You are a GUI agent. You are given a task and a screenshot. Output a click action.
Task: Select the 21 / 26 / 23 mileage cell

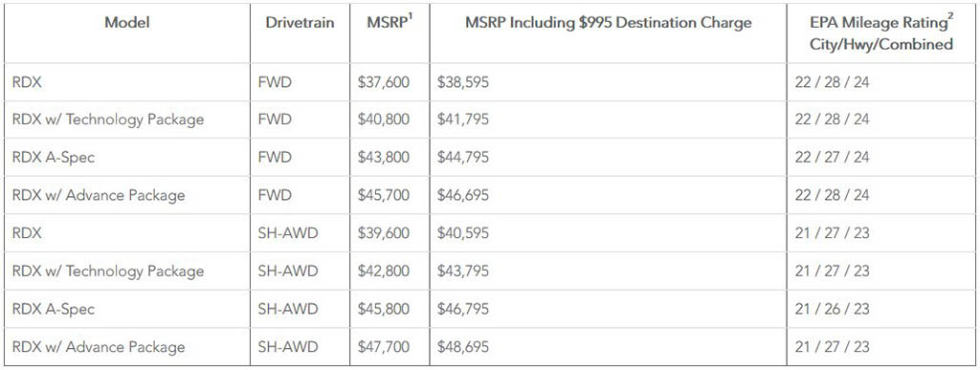pyautogui.click(x=832, y=309)
